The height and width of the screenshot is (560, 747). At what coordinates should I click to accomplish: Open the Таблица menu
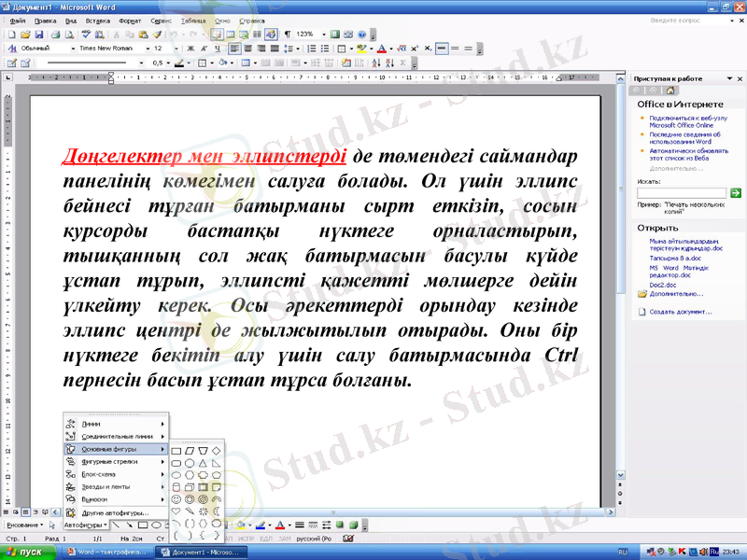click(x=193, y=21)
